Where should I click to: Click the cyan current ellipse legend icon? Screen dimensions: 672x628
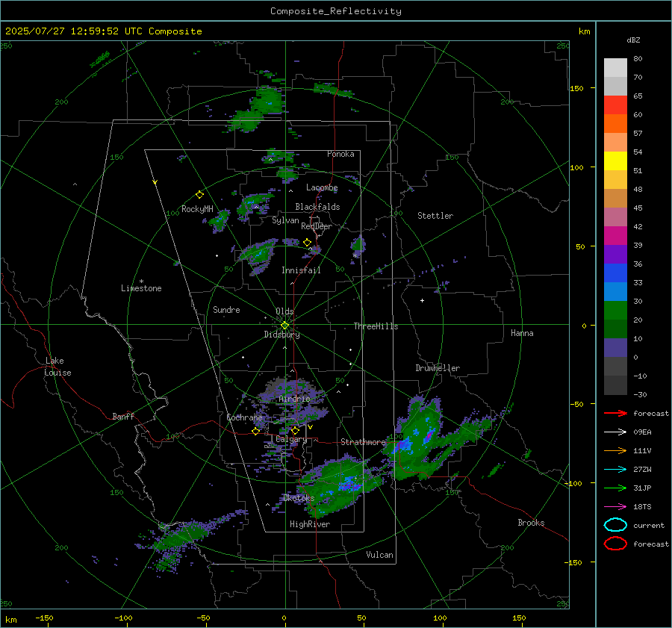pos(615,525)
